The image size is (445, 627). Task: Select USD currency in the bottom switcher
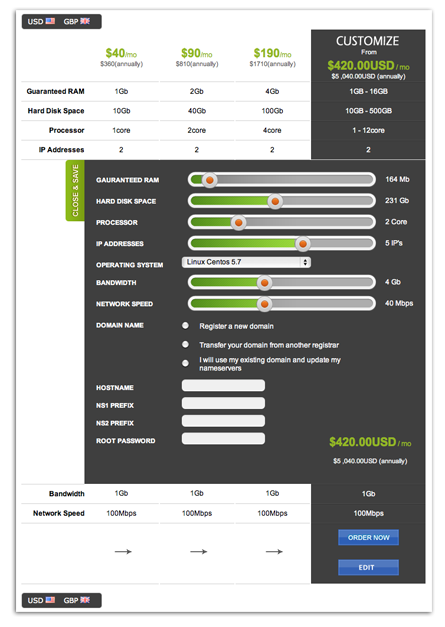pos(41,600)
